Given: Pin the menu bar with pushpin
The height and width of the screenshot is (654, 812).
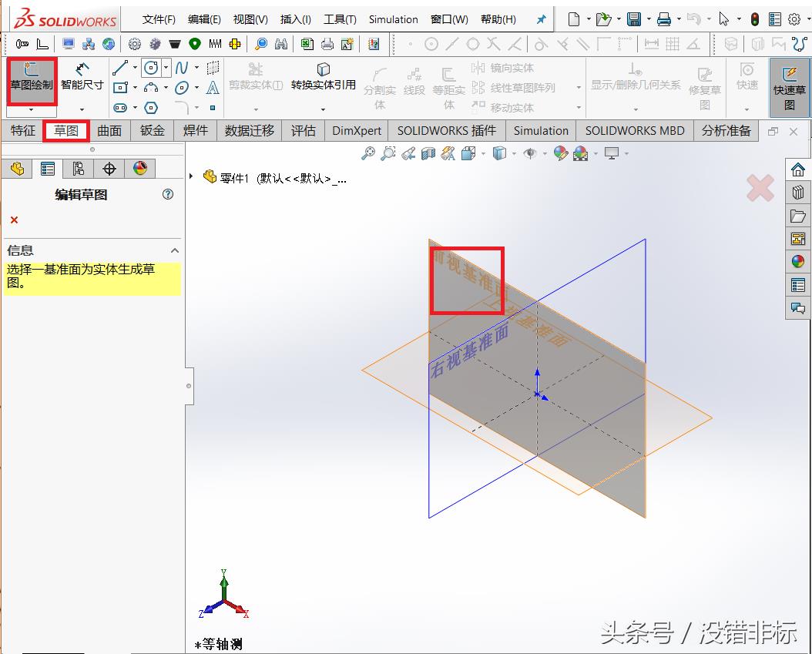Looking at the screenshot, I should click(541, 20).
